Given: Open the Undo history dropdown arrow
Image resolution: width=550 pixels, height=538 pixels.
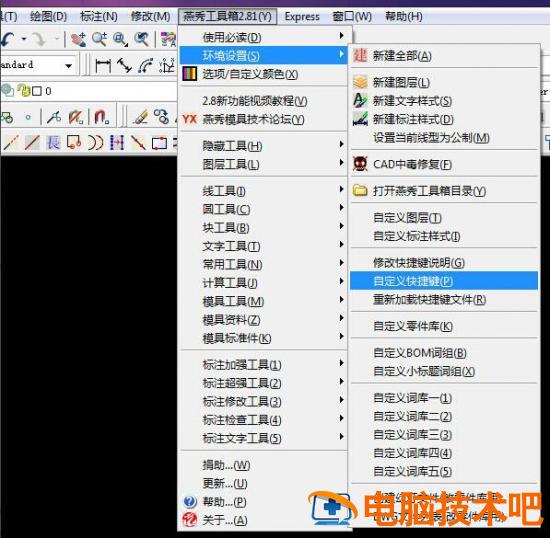Looking at the screenshot, I should (24, 39).
